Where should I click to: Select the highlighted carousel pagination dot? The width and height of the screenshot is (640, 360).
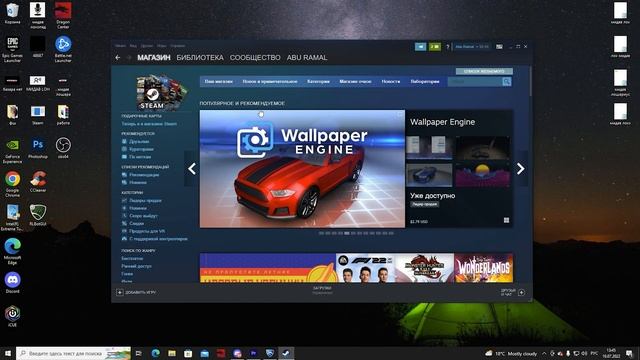(x=347, y=233)
